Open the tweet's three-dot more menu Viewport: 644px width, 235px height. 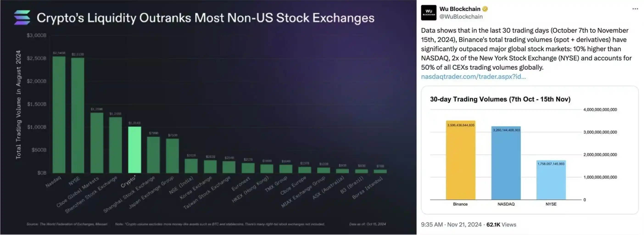635,9
